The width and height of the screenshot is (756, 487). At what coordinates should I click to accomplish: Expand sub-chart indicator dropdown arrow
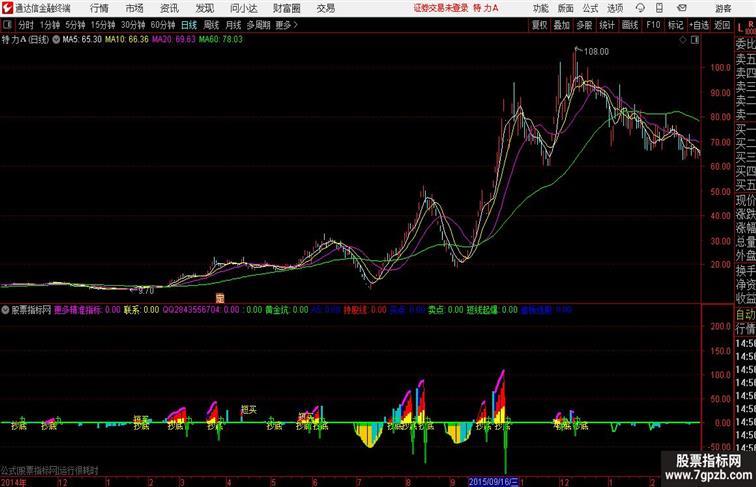point(5,310)
